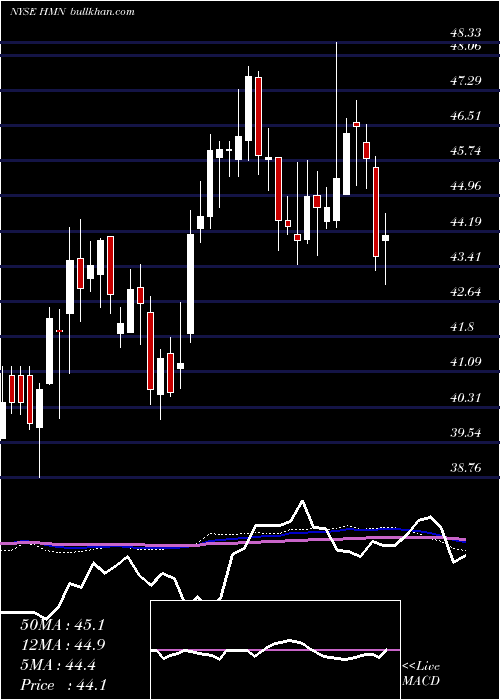Click the 38.76 price level label
Image resolution: width=500 pixels, height=700 pixels.
[466, 467]
